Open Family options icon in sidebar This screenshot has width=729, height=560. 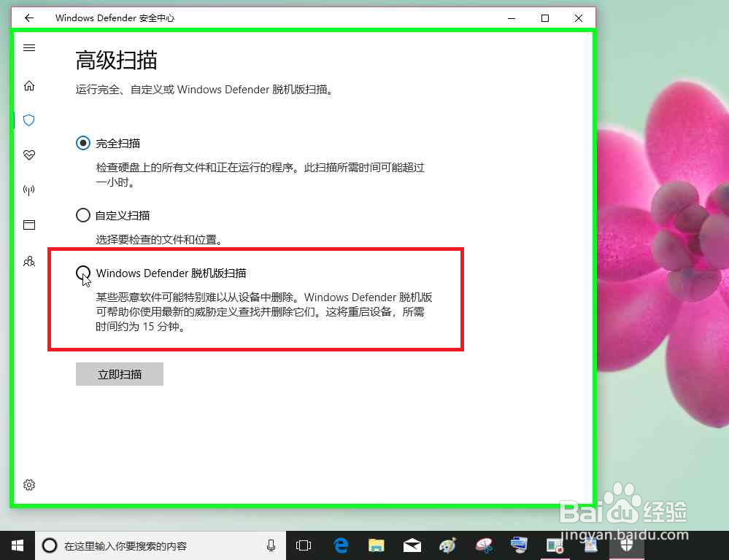click(x=29, y=261)
